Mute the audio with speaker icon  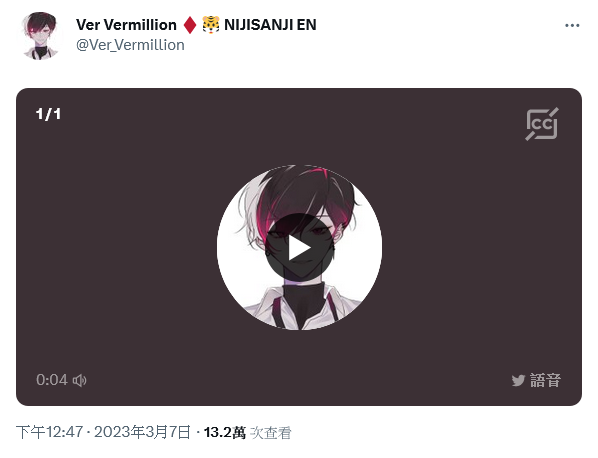[80, 380]
